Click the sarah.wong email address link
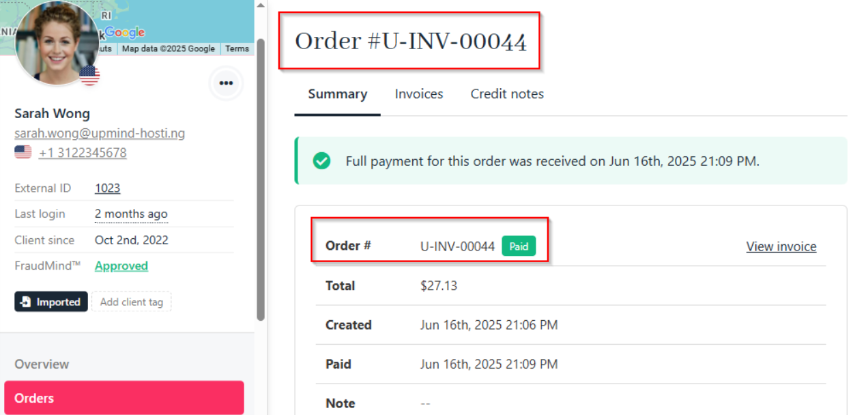Screen dimensions: 868x415 100,133
